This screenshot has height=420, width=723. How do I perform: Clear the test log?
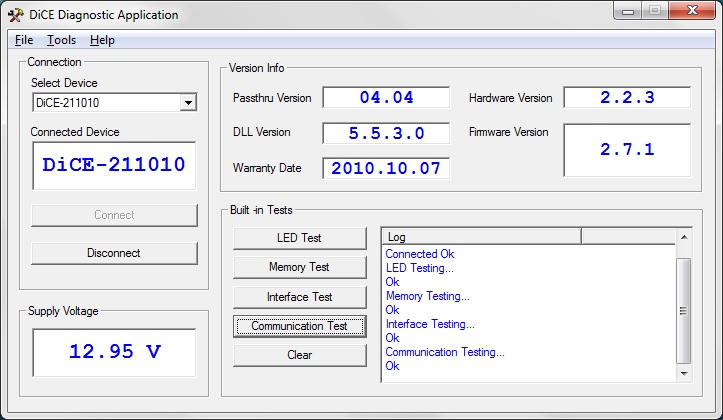pyautogui.click(x=299, y=355)
